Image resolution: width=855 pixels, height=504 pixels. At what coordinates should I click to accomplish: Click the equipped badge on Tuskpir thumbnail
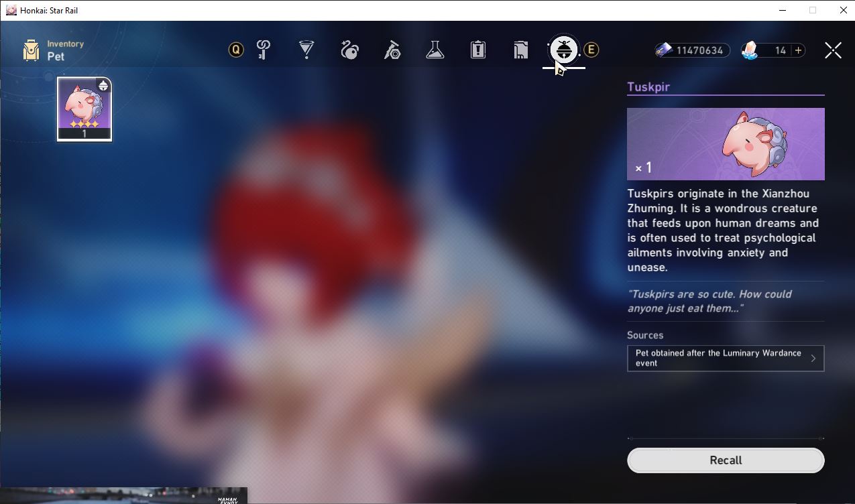pyautogui.click(x=103, y=86)
